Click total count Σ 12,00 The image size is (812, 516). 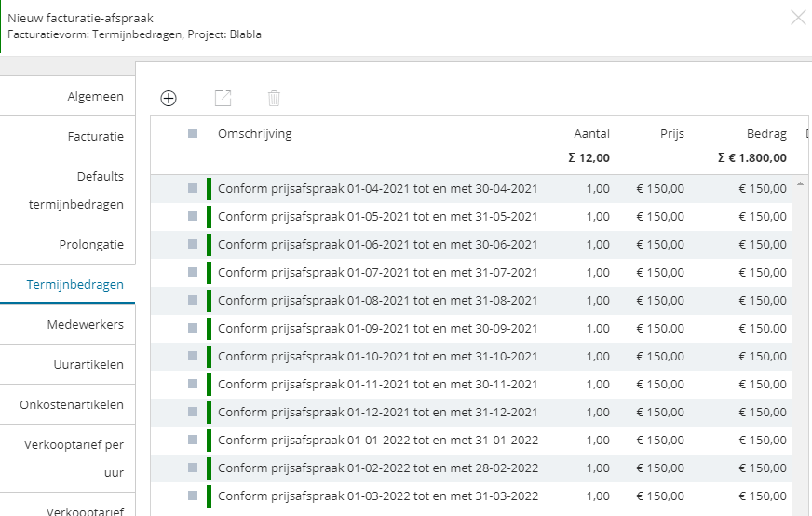pos(589,158)
